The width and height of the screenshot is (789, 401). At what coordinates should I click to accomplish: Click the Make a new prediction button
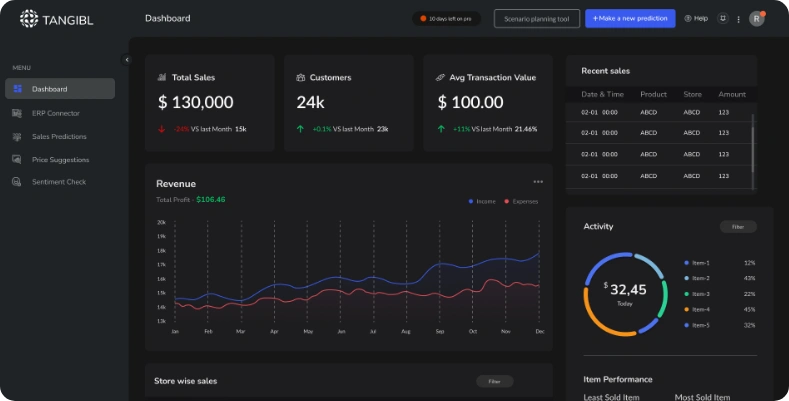click(x=630, y=19)
